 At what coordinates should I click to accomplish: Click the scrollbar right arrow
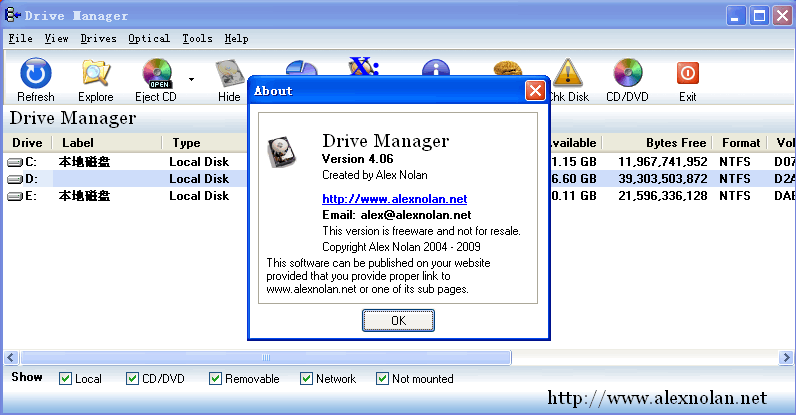[786, 358]
